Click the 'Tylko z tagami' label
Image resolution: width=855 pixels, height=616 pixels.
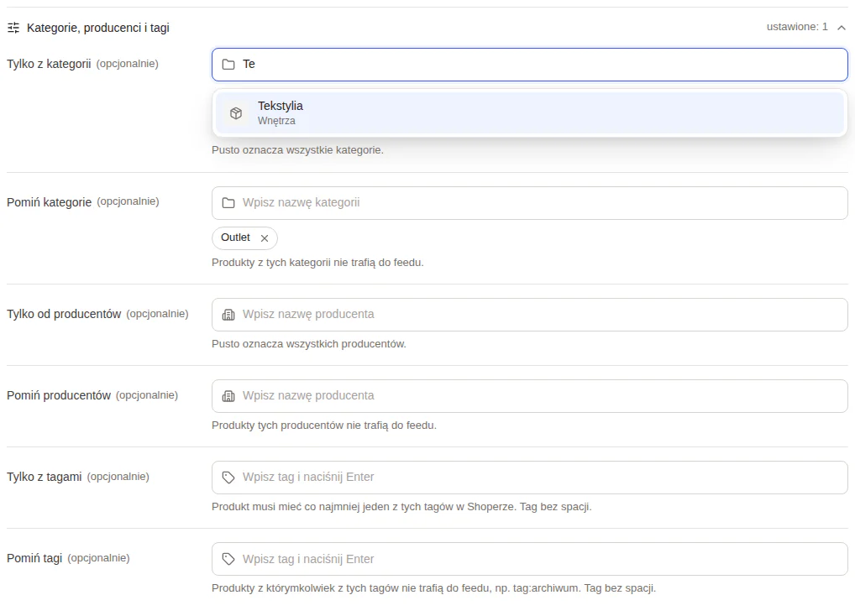[45, 477]
